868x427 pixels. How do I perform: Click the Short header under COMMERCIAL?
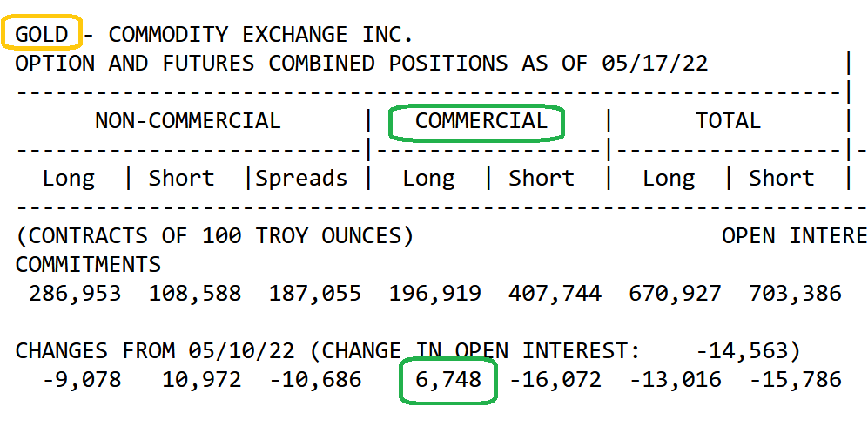pos(542,179)
